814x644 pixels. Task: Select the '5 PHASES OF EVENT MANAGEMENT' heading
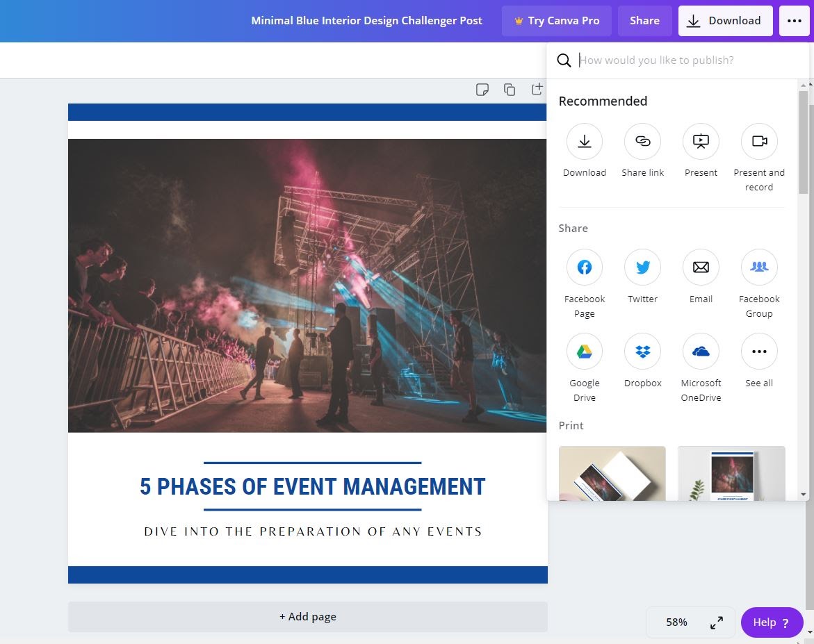pyautogui.click(x=313, y=487)
